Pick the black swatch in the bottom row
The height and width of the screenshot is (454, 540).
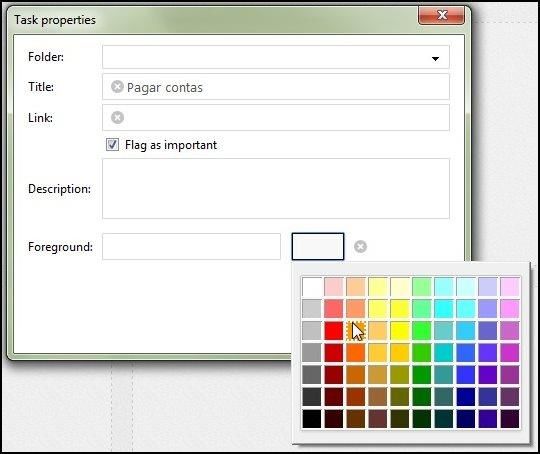tap(312, 419)
